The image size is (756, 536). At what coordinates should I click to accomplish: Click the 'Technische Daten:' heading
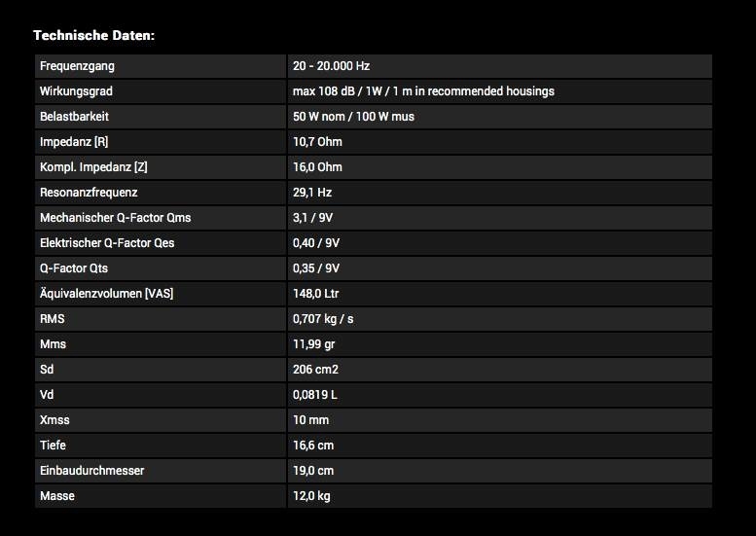[93, 36]
